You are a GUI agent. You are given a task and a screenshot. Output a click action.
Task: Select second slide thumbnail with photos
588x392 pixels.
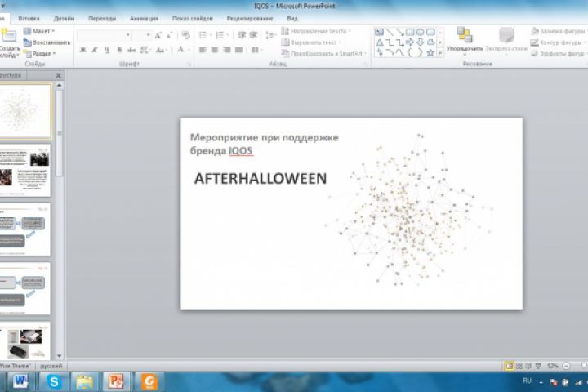coord(24,171)
